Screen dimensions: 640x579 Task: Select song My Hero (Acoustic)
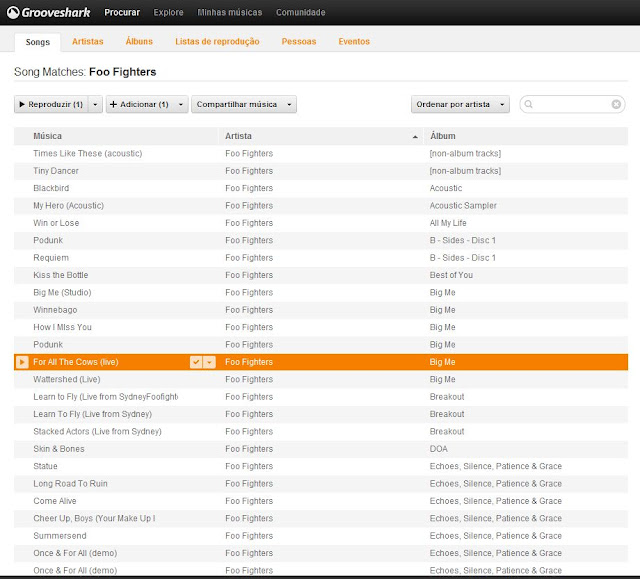69,206
